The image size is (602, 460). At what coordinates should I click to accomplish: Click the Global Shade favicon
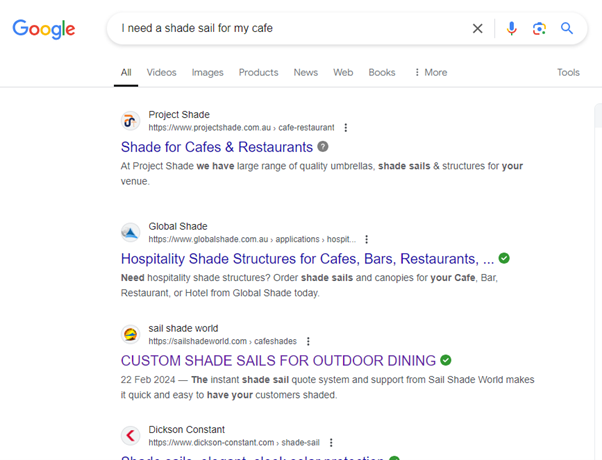tap(131, 233)
